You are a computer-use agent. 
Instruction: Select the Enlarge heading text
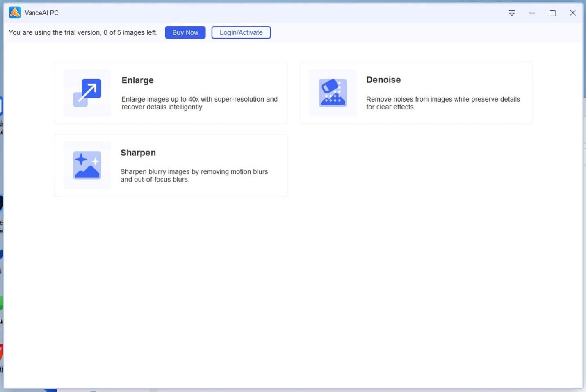click(137, 80)
